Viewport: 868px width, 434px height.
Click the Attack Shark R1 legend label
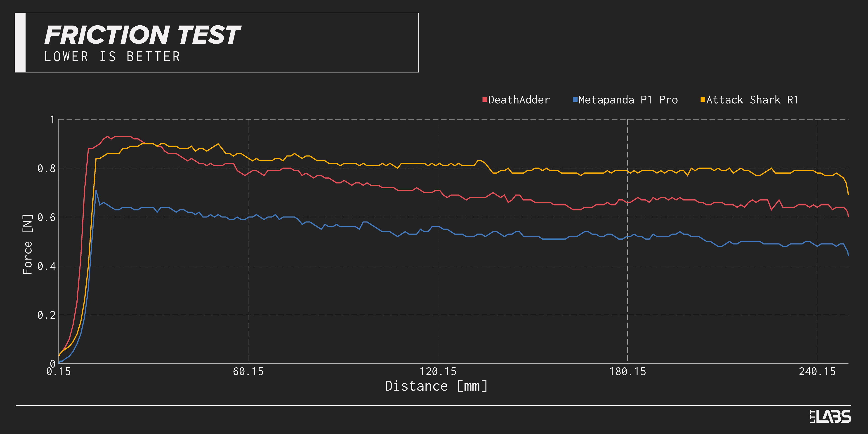752,100
